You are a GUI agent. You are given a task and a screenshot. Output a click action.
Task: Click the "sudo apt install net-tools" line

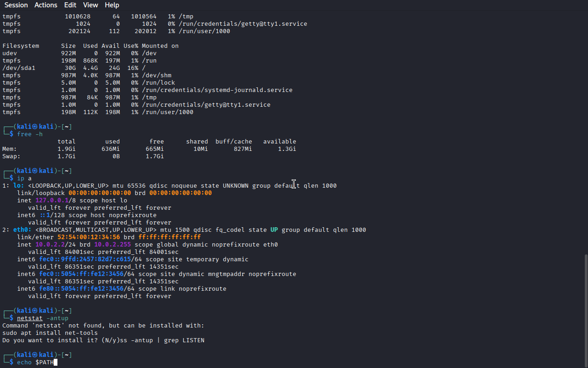(50, 333)
